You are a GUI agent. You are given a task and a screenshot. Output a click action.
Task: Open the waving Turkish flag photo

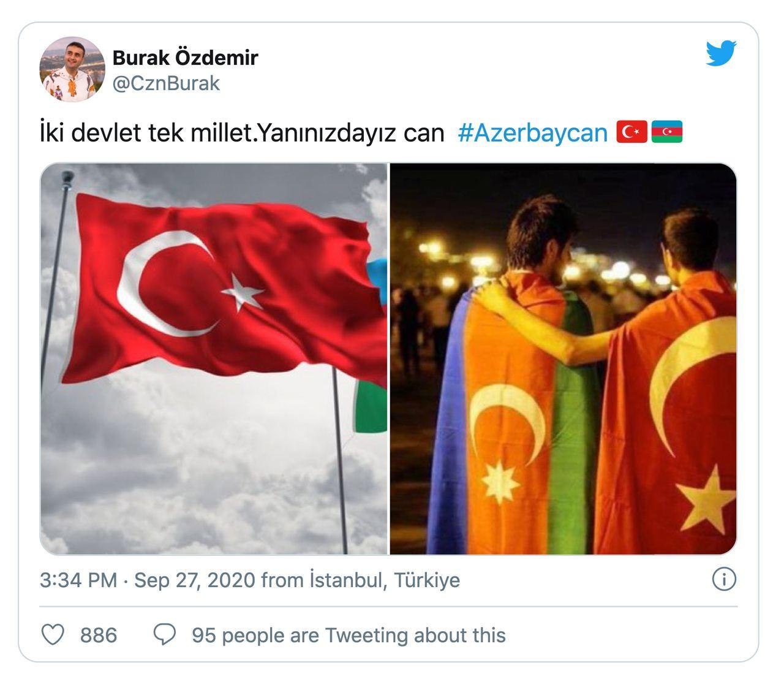pyautogui.click(x=214, y=359)
